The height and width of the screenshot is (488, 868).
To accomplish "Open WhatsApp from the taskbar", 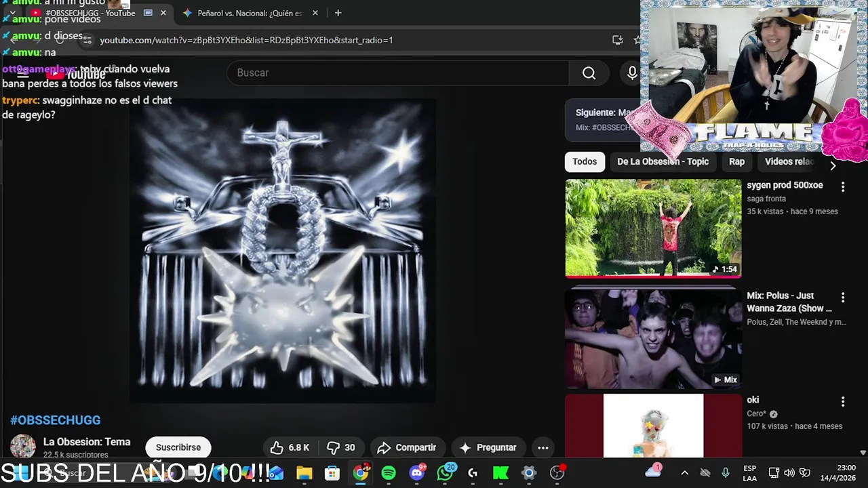I will (446, 472).
